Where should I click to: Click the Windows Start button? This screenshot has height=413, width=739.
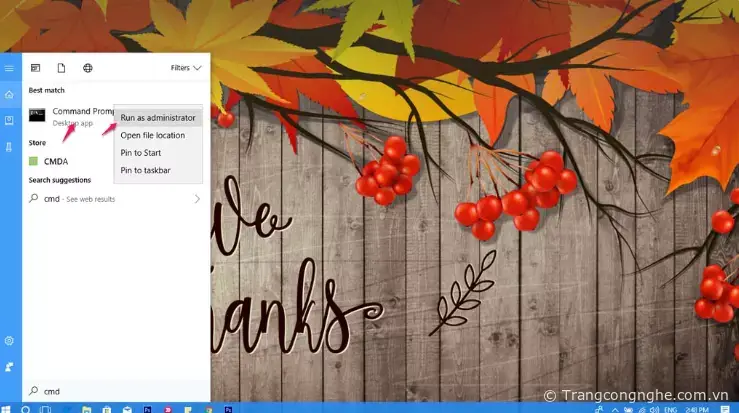[x=8, y=409]
